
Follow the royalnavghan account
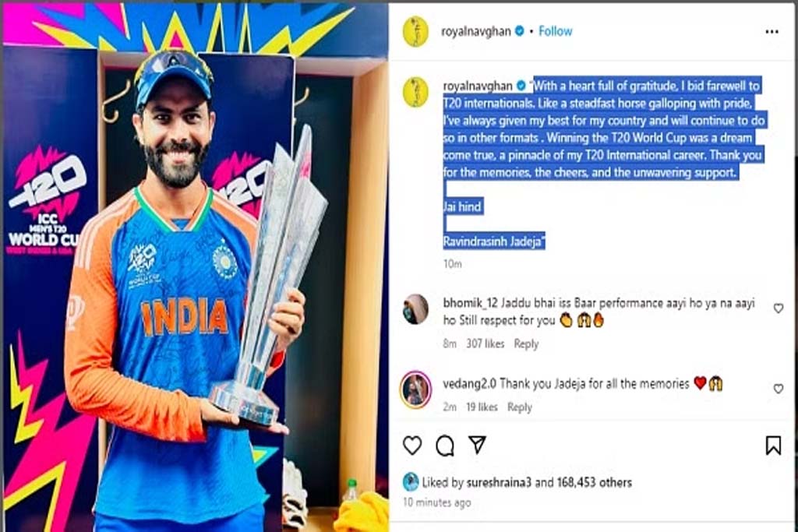pyautogui.click(x=555, y=31)
